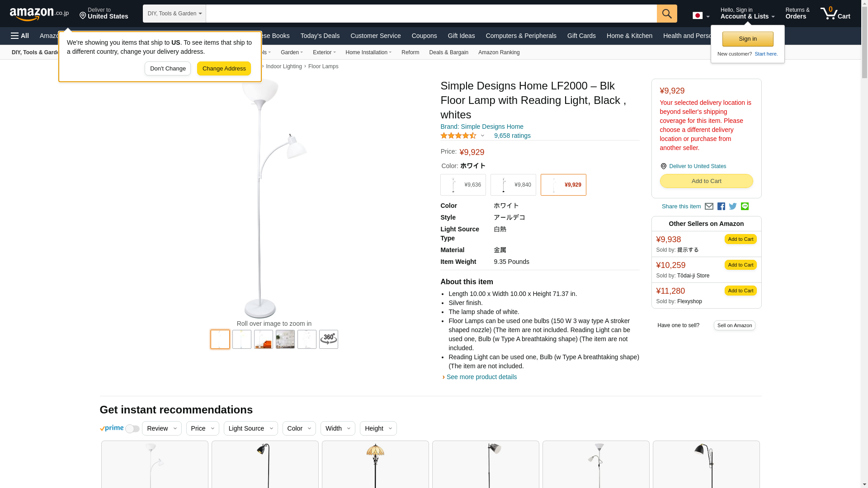The height and width of the screenshot is (488, 868).
Task: Click into the search input field
Action: [431, 14]
